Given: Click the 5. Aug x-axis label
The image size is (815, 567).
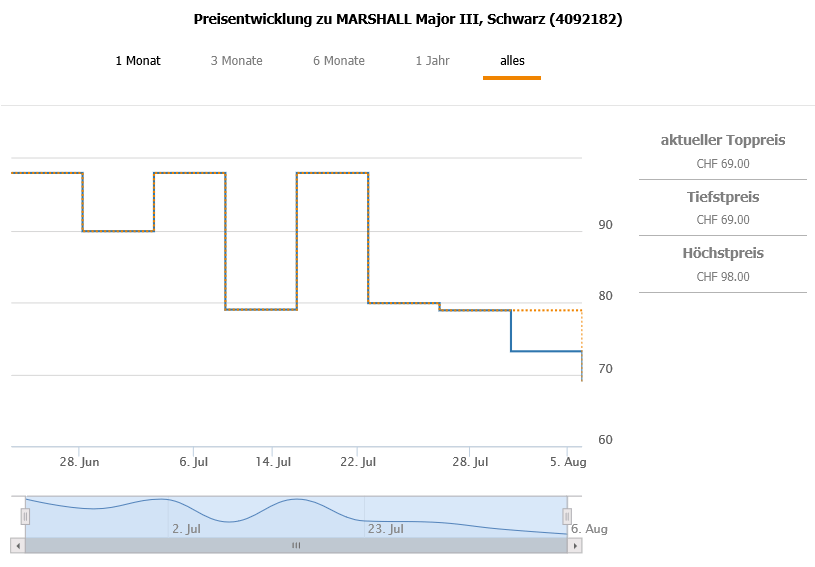Looking at the screenshot, I should (568, 462).
